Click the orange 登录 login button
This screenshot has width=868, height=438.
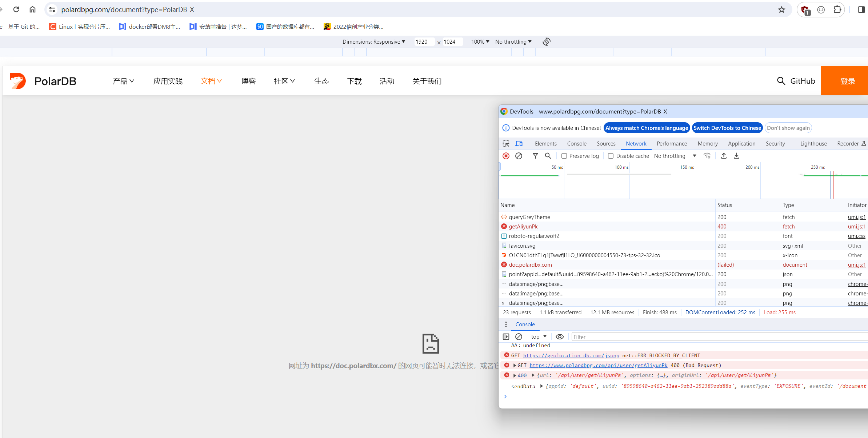coord(844,81)
